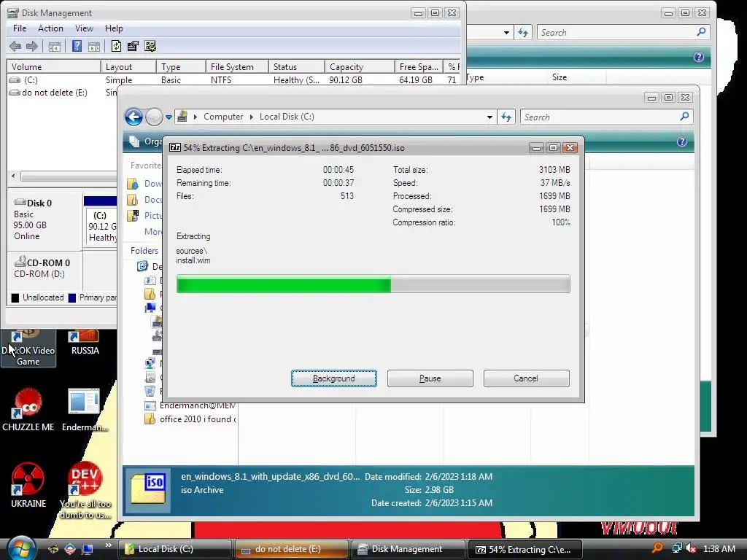
Task: Click the orange search icon in system tray
Action: (x=657, y=548)
